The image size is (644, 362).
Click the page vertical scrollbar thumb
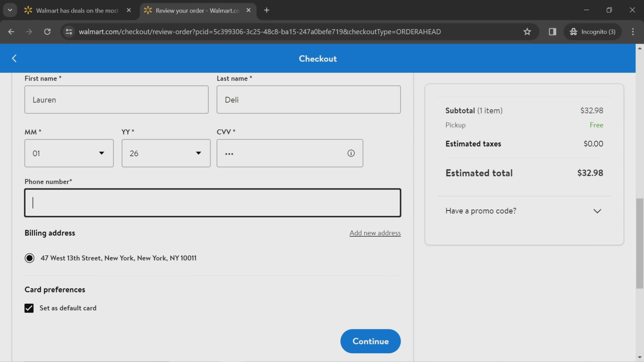pyautogui.click(x=640, y=244)
